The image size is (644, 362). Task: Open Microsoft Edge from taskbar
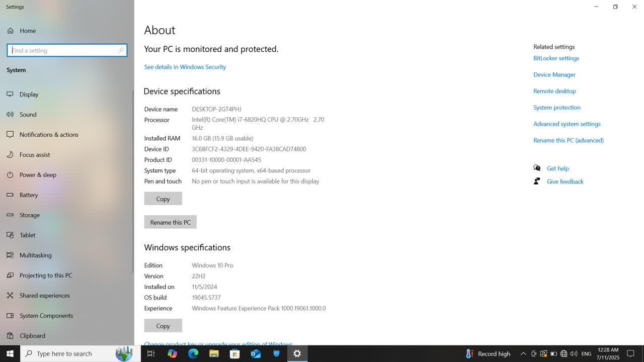pos(193,353)
